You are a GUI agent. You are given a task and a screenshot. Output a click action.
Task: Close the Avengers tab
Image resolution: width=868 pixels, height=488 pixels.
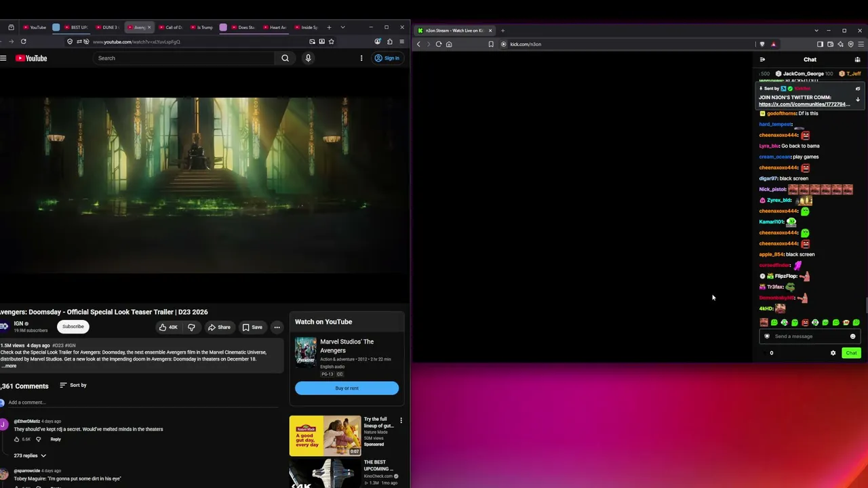[149, 27]
